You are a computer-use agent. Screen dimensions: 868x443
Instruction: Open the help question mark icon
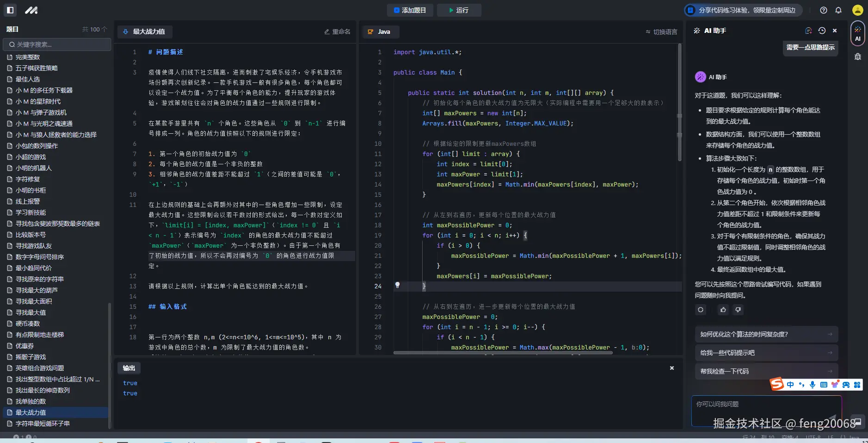point(824,10)
